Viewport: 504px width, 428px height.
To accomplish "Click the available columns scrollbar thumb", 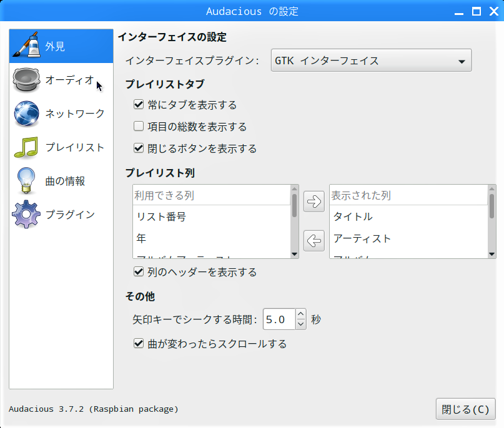I will pyautogui.click(x=294, y=205).
